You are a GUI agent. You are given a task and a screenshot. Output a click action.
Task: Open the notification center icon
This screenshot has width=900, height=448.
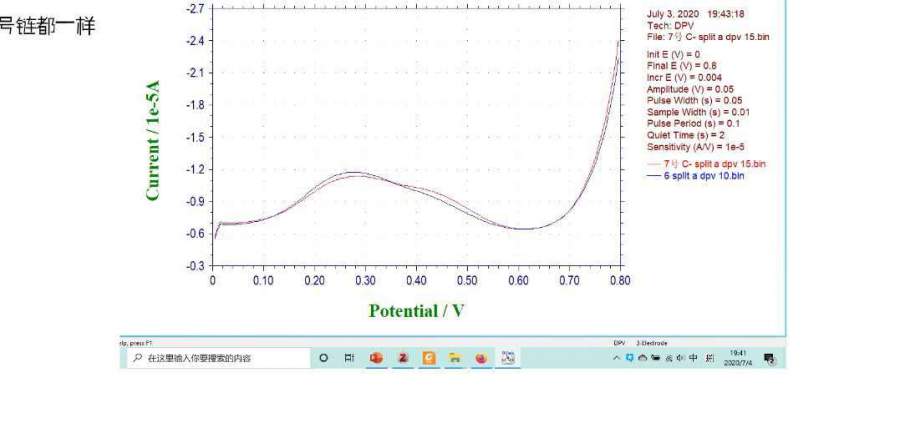click(770, 358)
